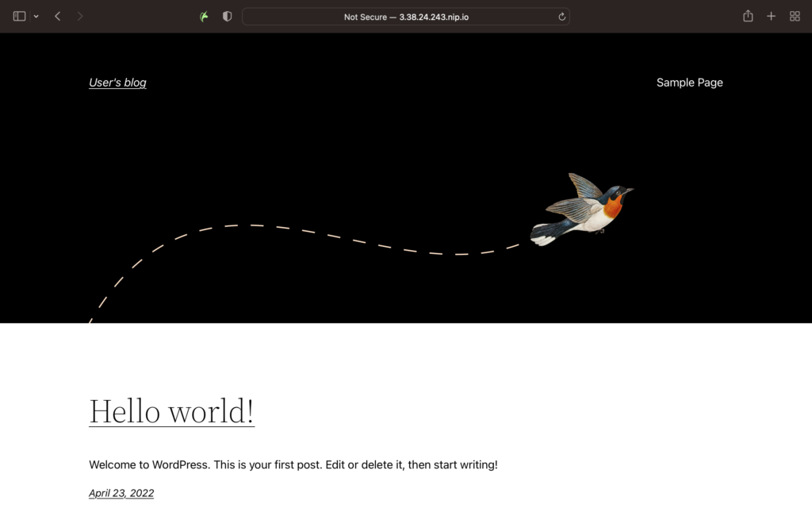The width and height of the screenshot is (812, 508).
Task: Toggle the Safari sidebar icon
Action: tap(19, 17)
